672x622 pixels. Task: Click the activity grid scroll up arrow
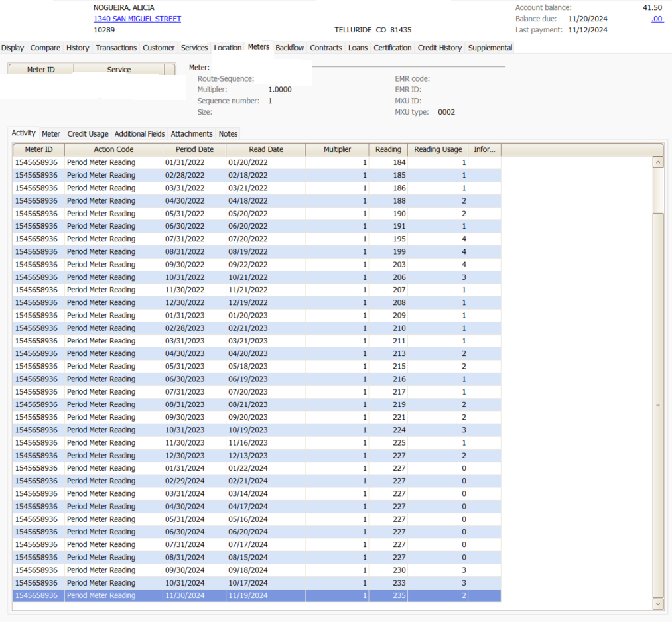[x=658, y=162]
